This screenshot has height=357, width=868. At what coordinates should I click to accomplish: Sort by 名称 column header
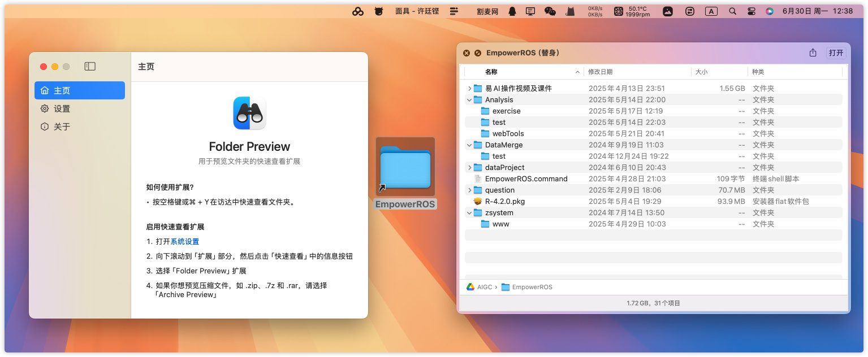coord(491,72)
